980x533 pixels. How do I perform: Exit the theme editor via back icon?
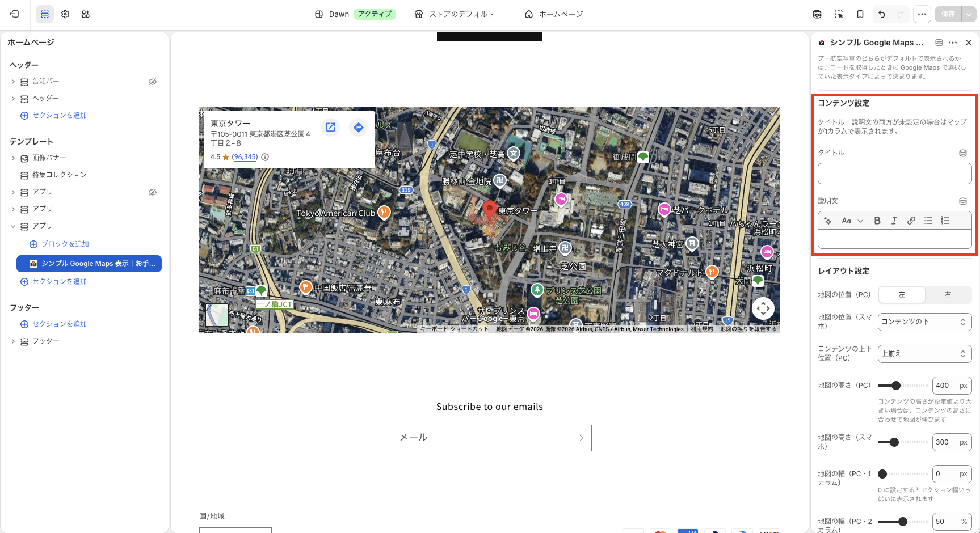pos(14,14)
